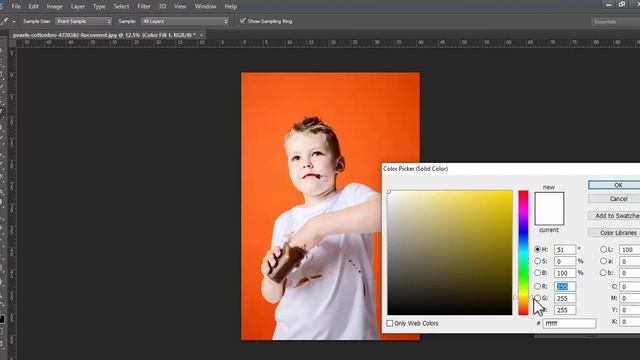Click the C cyan value field
This screenshot has width=640, height=360.
(630, 287)
